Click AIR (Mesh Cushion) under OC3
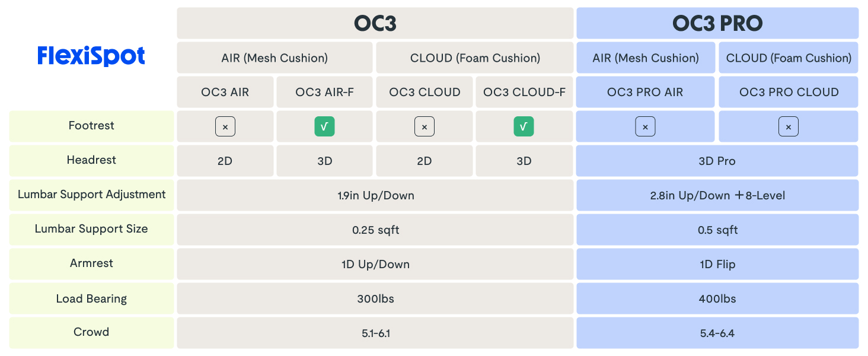 275,58
